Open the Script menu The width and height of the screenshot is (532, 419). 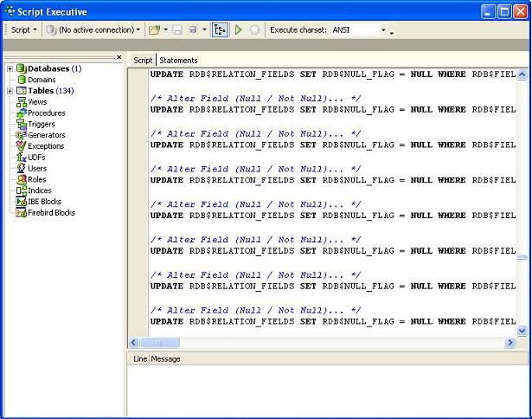(x=23, y=29)
